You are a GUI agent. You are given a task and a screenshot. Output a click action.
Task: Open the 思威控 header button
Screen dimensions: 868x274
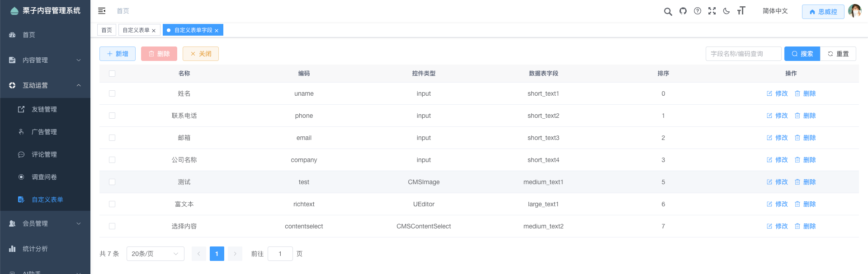click(823, 11)
